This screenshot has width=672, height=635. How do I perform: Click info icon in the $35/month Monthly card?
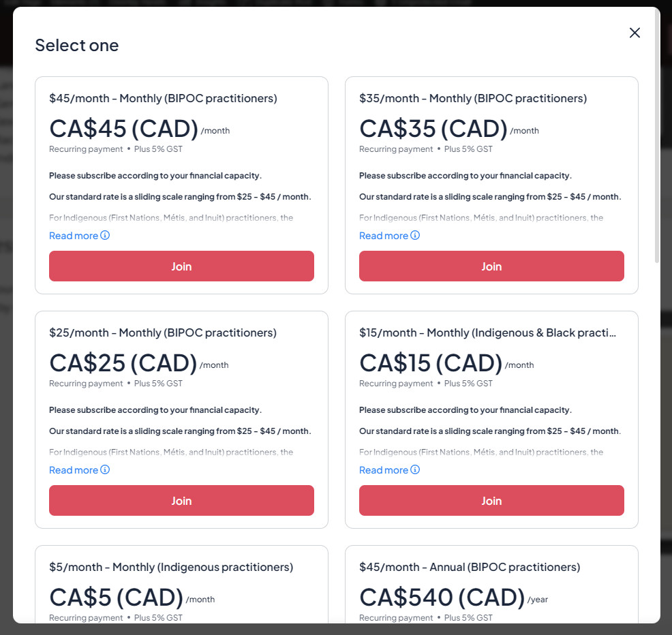[x=415, y=235]
